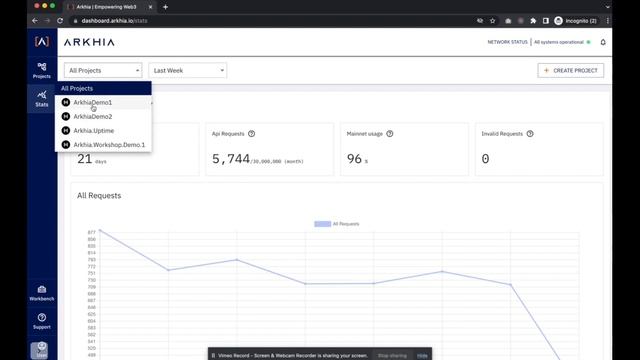This screenshot has width=640, height=360.
Task: Click the Incognito profile icon
Action: click(x=558, y=20)
